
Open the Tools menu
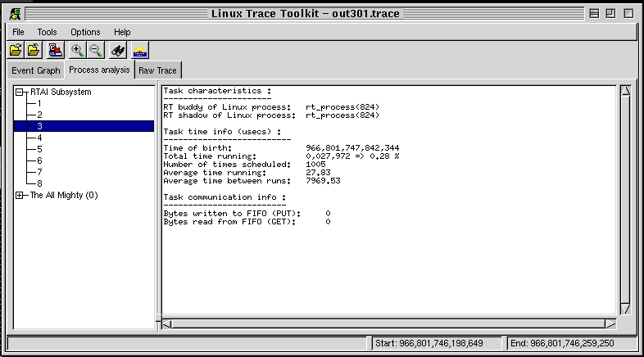[x=47, y=32]
